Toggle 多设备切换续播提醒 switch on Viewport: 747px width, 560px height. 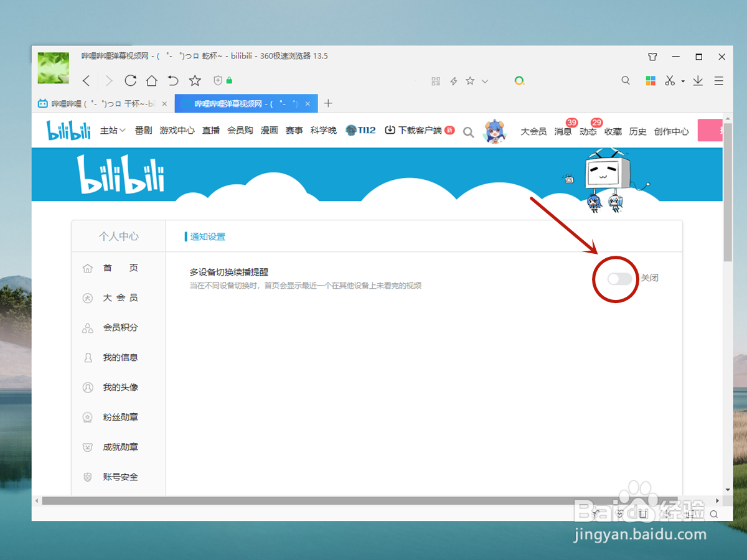point(620,279)
